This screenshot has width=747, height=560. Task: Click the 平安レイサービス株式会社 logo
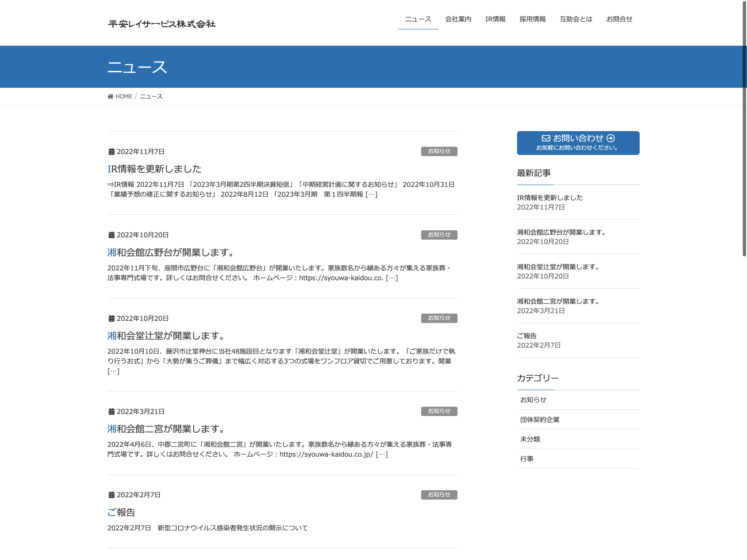(162, 24)
